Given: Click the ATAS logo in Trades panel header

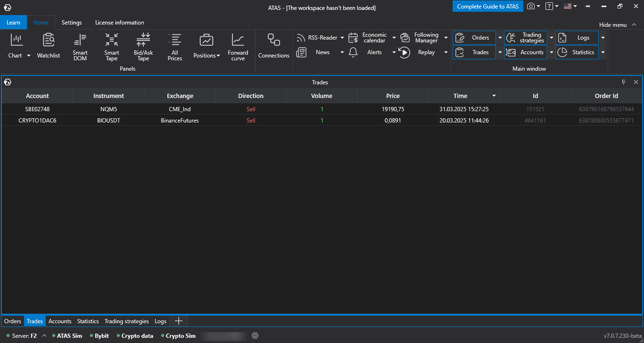Looking at the screenshot, I should click(8, 82).
